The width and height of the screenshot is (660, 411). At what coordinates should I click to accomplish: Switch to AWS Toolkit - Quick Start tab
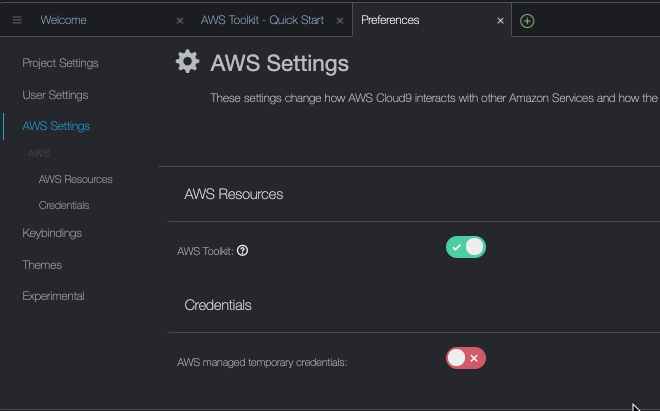pyautogui.click(x=262, y=20)
